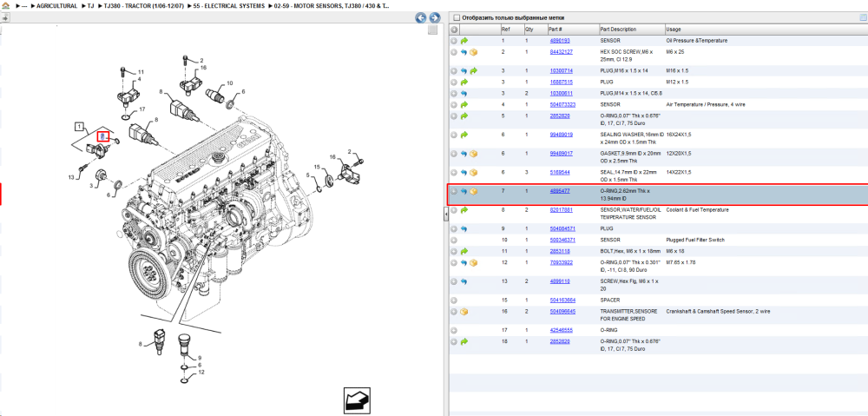
Task: Click the blue arrow icon for part 5169544
Action: tap(464, 172)
